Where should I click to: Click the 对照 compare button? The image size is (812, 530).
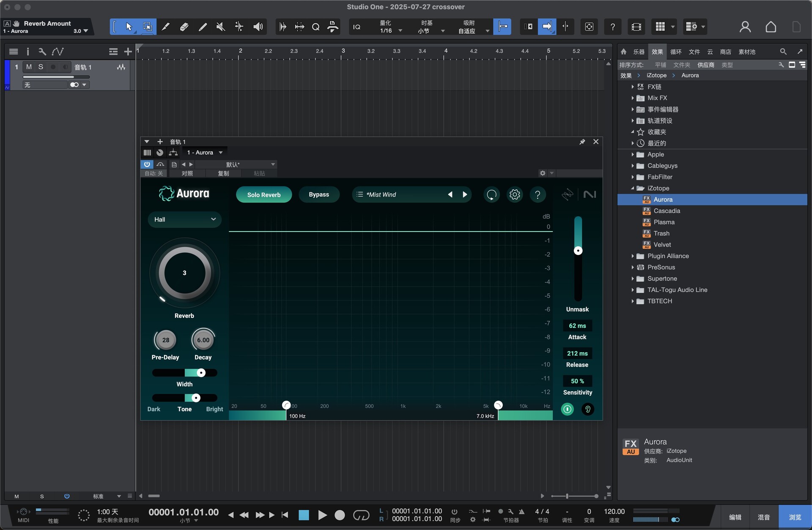pos(187,173)
